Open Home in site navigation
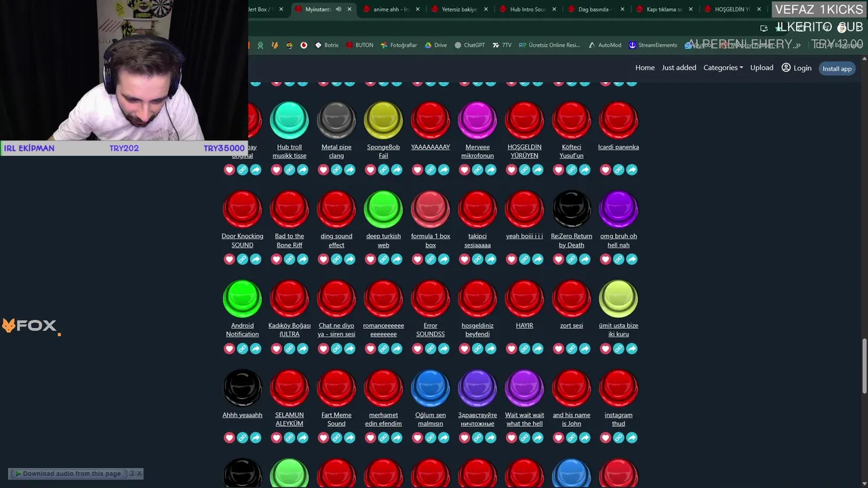 645,68
